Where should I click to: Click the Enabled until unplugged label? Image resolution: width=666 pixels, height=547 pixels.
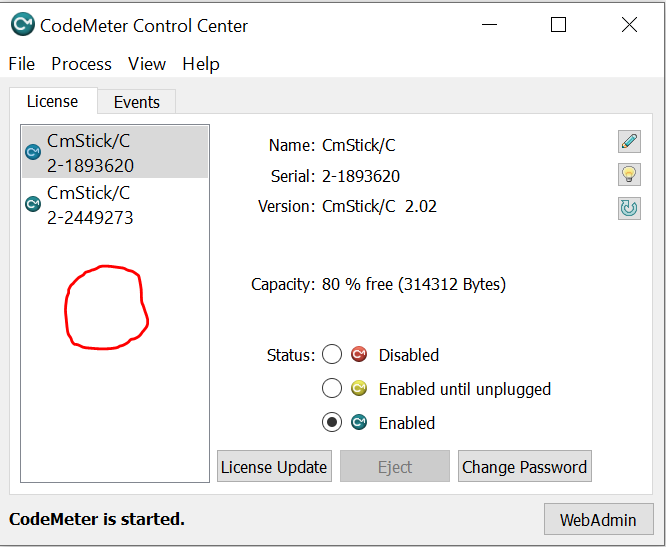click(x=465, y=389)
